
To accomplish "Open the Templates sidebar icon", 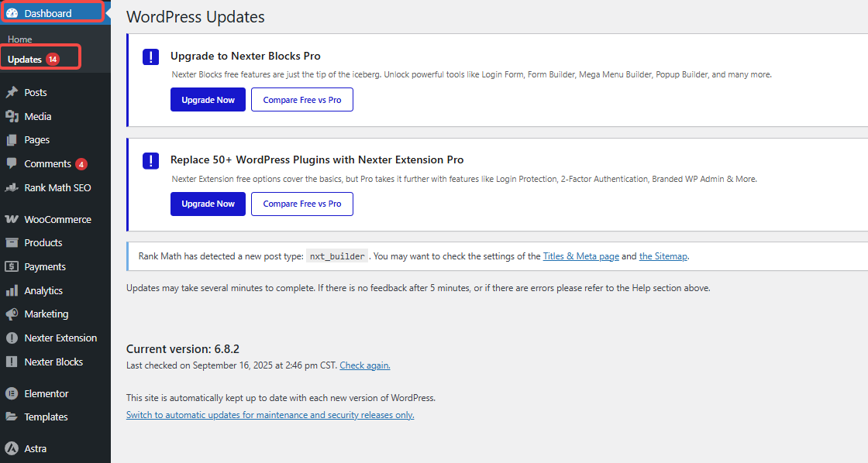I will tap(12, 417).
